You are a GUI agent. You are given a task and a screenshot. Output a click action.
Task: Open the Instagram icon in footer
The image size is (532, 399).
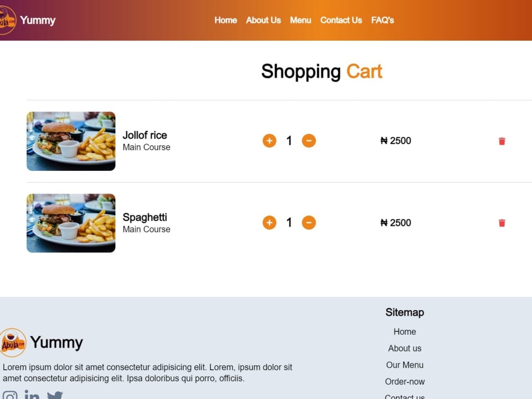(10, 396)
